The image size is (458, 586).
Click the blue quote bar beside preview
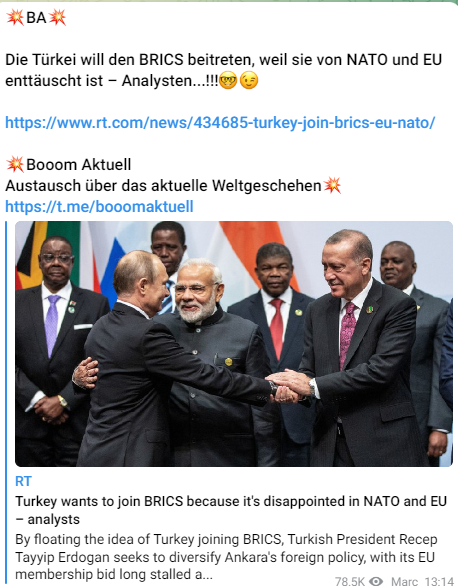pos(6,404)
